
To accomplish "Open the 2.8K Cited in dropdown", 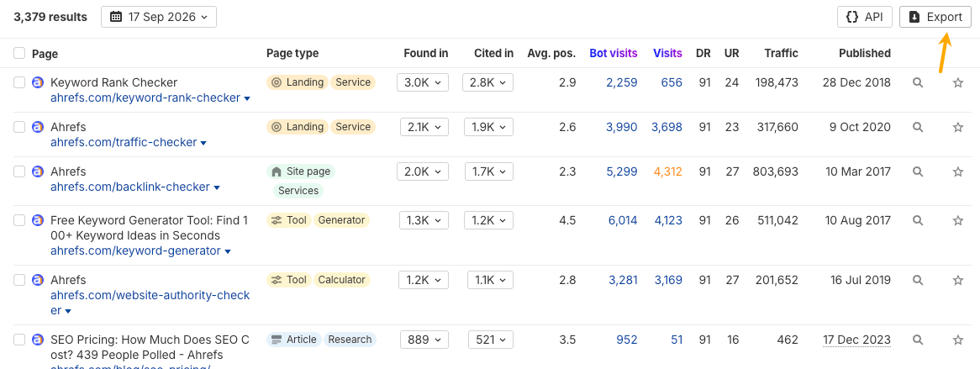I will coord(488,82).
